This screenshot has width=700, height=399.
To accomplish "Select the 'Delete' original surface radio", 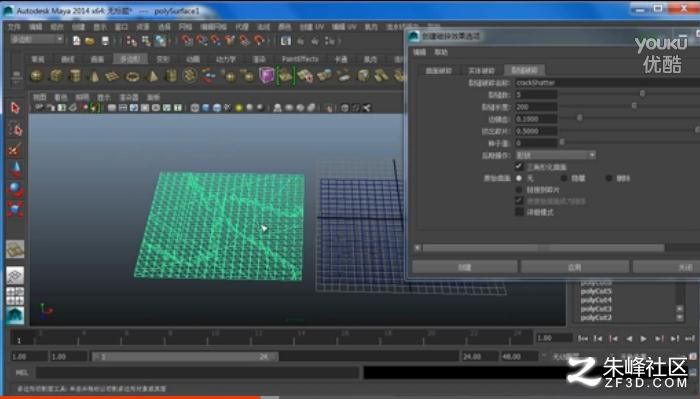I will point(608,178).
